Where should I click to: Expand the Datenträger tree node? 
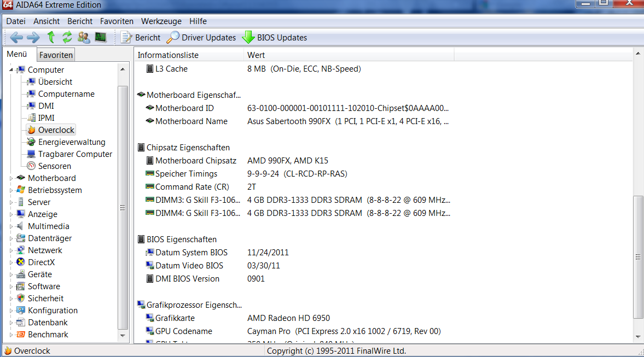tap(11, 238)
